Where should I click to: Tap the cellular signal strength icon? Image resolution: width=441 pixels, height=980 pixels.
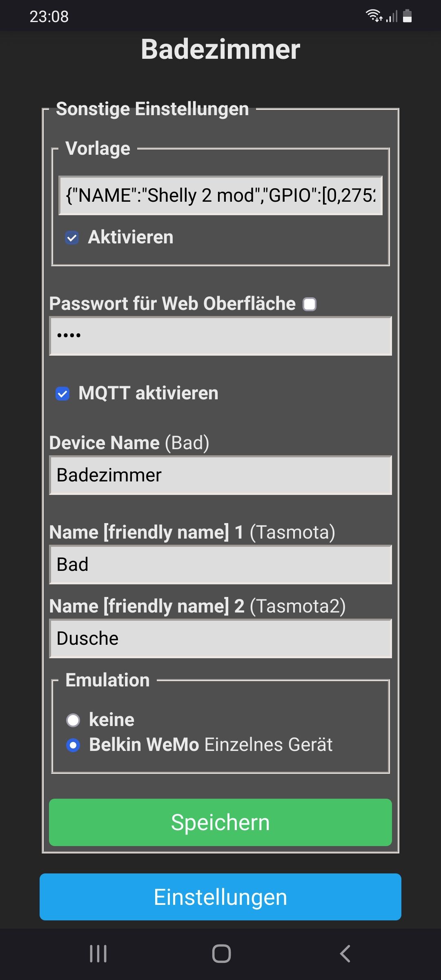pos(392,16)
